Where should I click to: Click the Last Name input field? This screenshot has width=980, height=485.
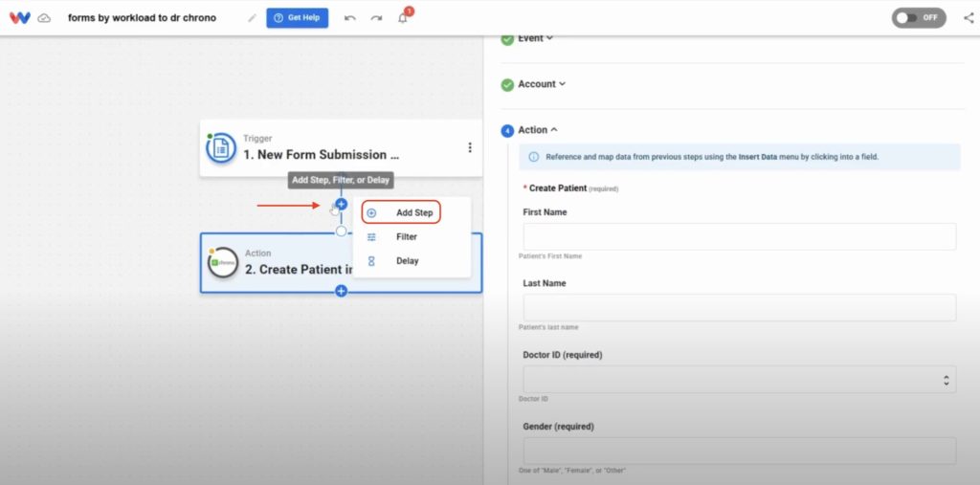tap(740, 307)
